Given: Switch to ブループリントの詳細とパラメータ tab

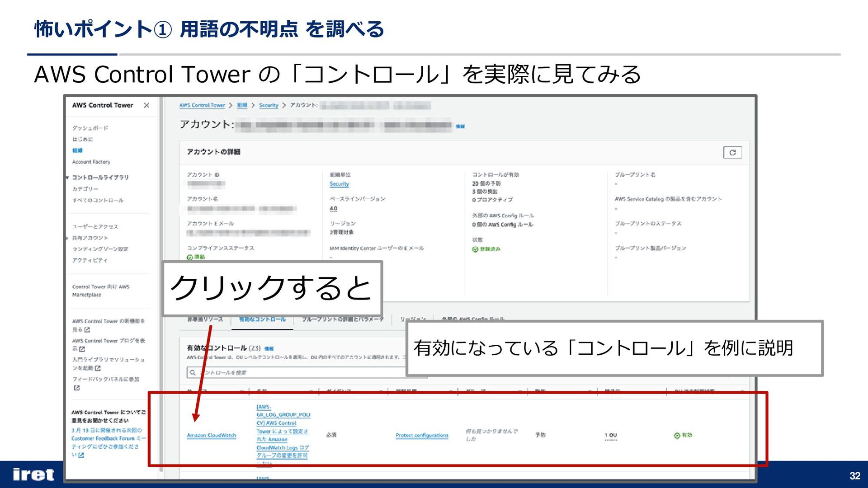Looking at the screenshot, I should [x=343, y=319].
